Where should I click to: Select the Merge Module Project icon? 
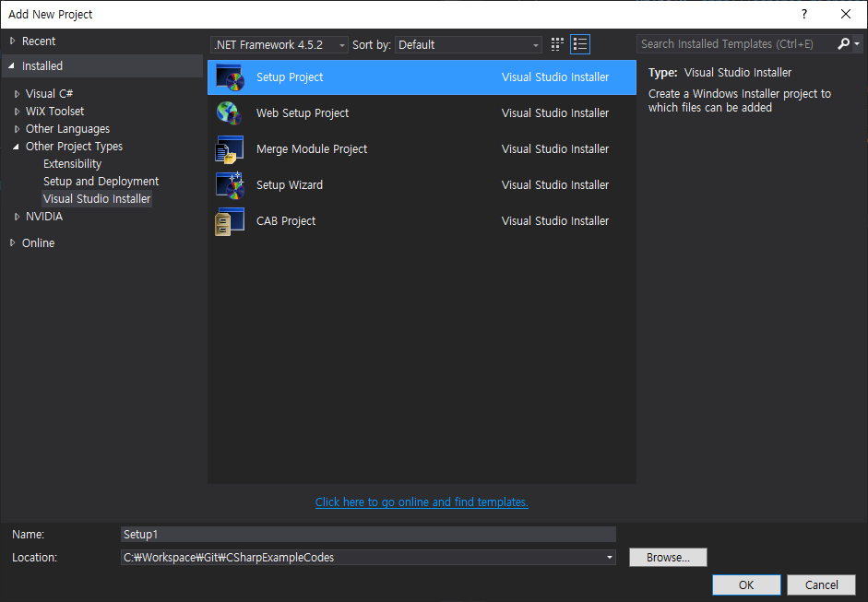(x=230, y=149)
